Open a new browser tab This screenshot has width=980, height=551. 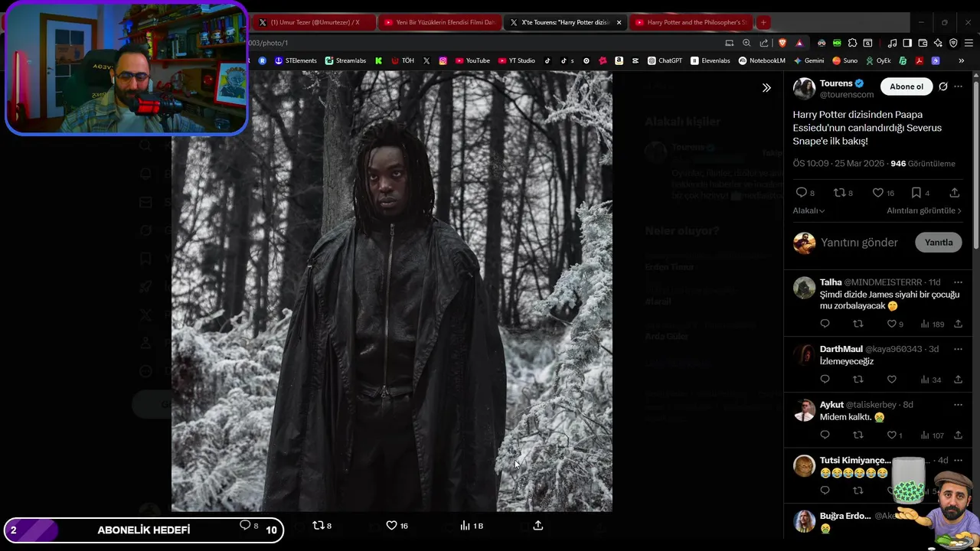click(763, 22)
